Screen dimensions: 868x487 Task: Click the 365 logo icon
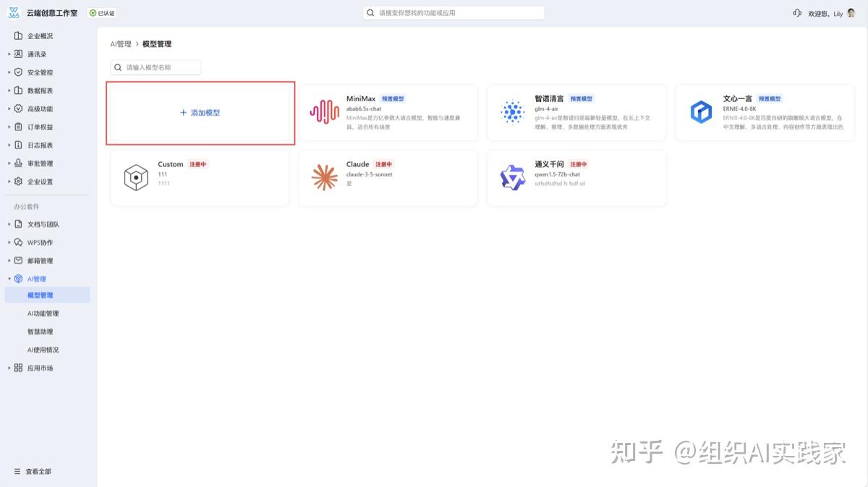(14, 13)
